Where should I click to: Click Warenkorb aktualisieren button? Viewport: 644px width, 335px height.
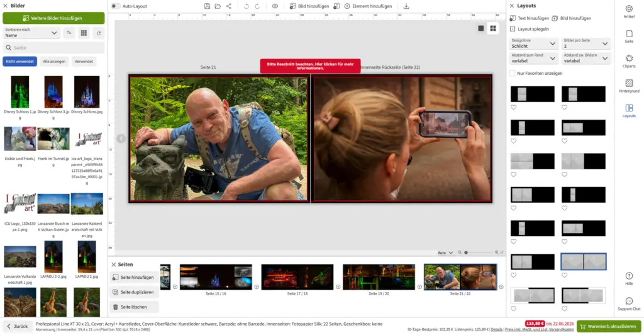click(608, 326)
